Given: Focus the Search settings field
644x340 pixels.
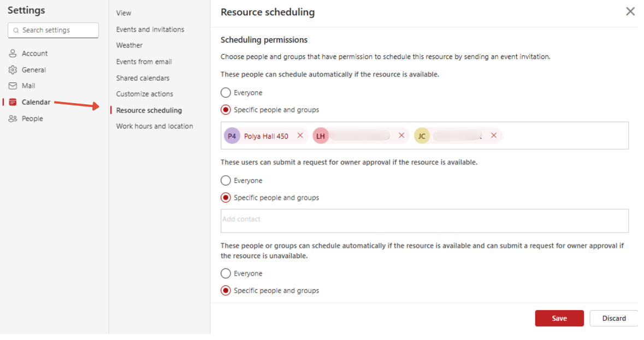Looking at the screenshot, I should pos(54,31).
